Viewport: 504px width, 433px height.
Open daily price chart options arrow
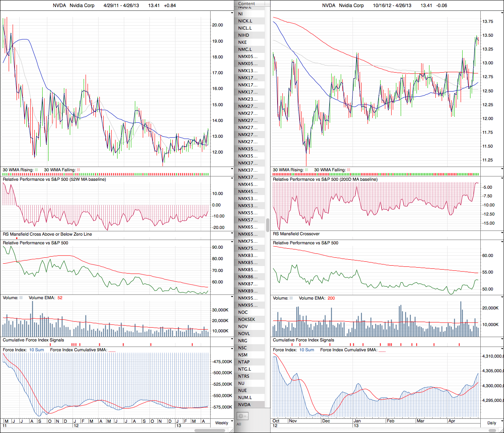[502, 13]
